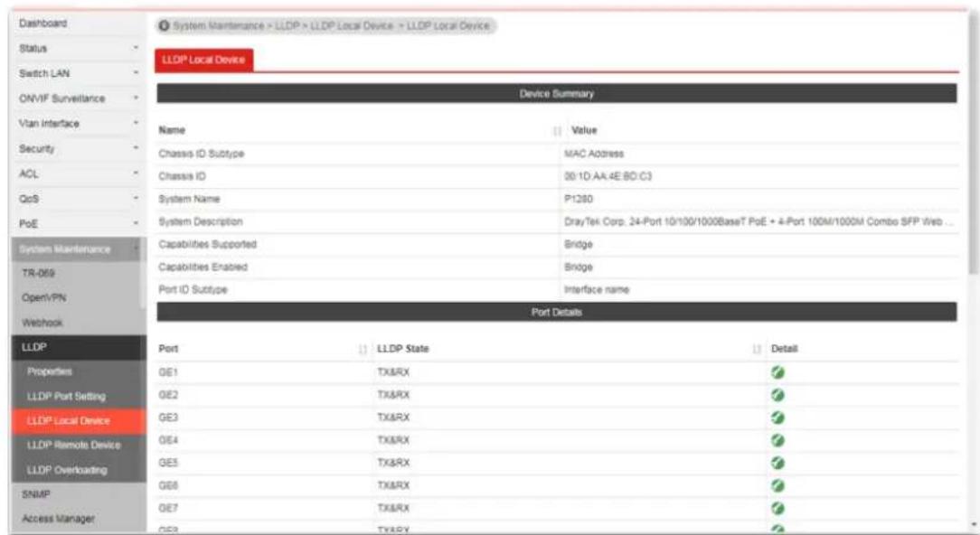Viewport: 980px width, 535px height.
Task: Click the breadcrumb path text
Action: [331, 25]
